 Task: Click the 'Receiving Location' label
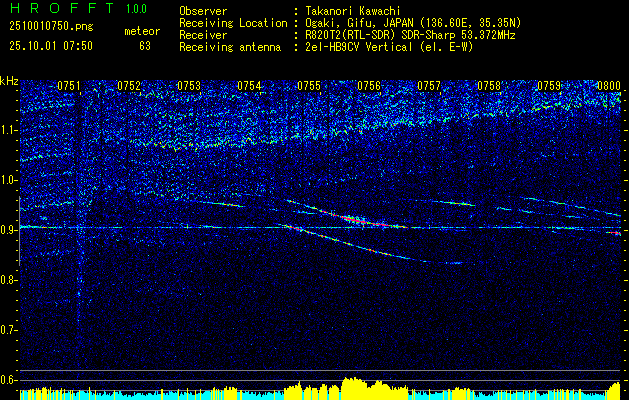[x=233, y=23]
